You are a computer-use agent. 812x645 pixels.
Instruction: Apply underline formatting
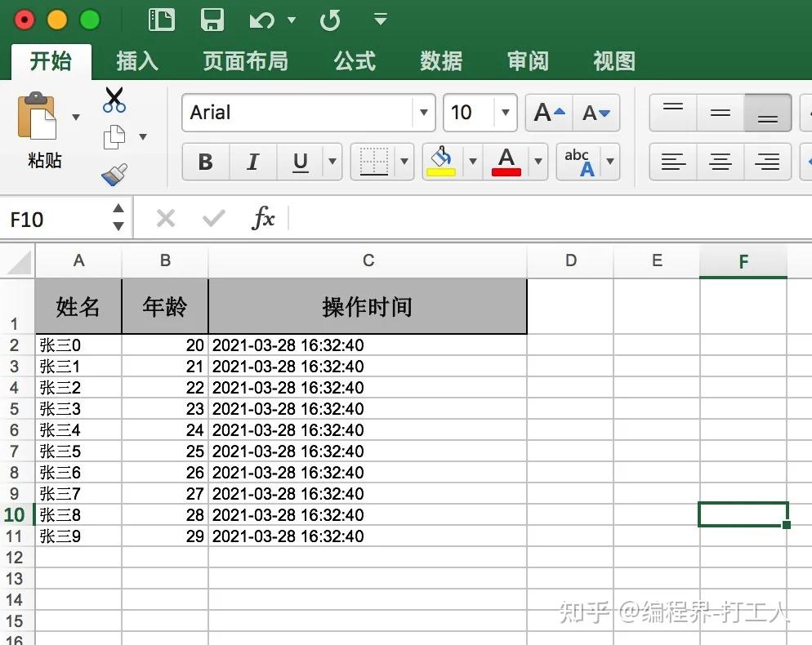299,162
